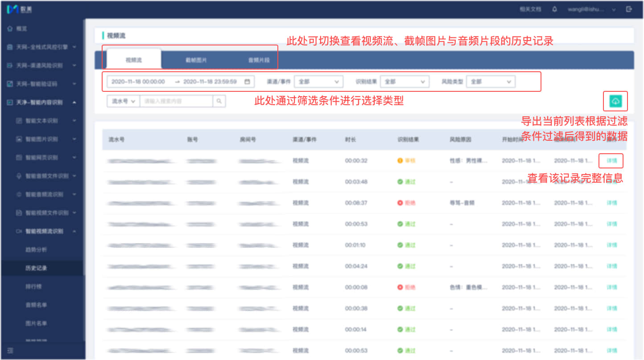The height and width of the screenshot is (360, 644).
Task: Open 排行榜 in the sidebar
Action: [33, 286]
